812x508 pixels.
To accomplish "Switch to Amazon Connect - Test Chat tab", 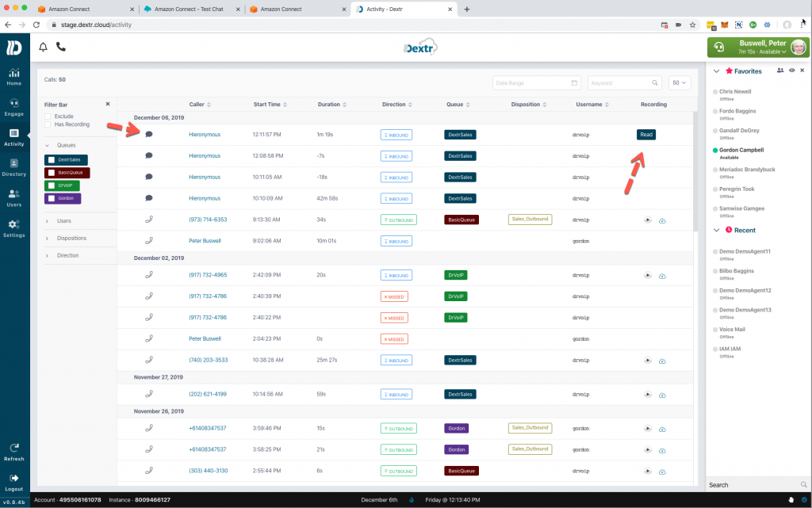I will tap(192, 10).
